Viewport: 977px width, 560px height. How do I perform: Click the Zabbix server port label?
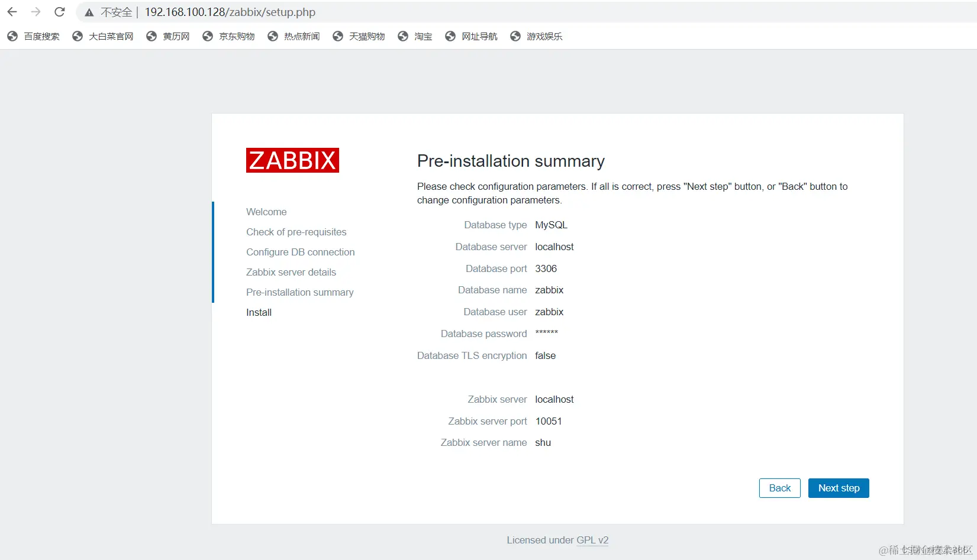487,421
